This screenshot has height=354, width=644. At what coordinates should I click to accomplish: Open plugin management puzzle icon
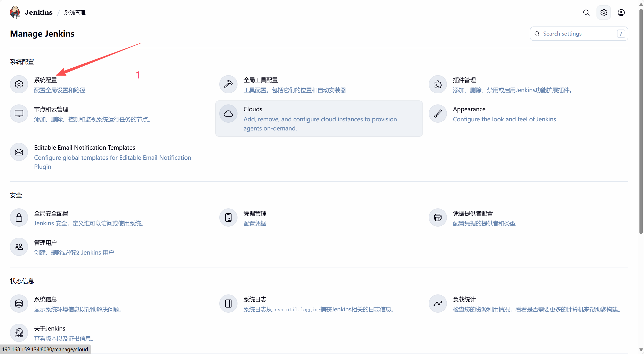(x=438, y=84)
